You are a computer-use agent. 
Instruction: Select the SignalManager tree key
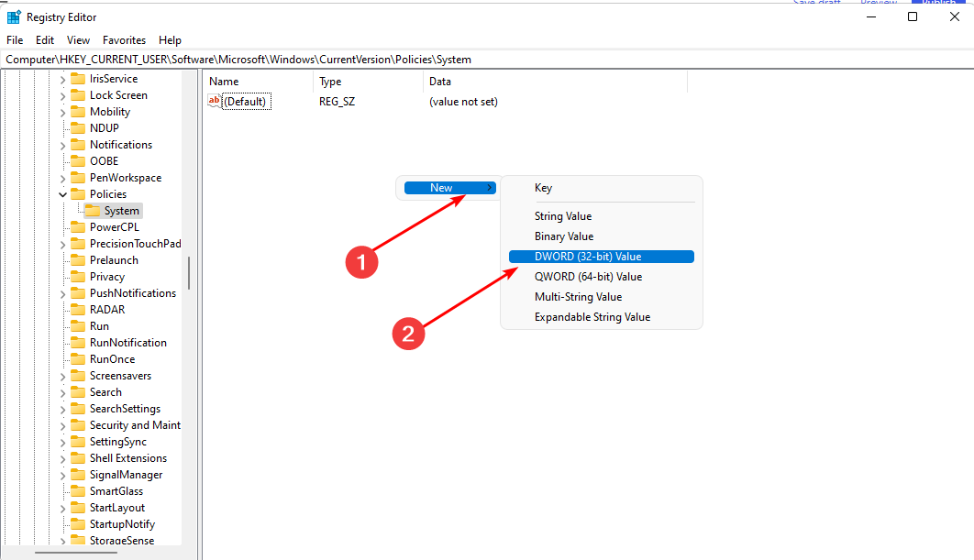pyautogui.click(x=126, y=475)
